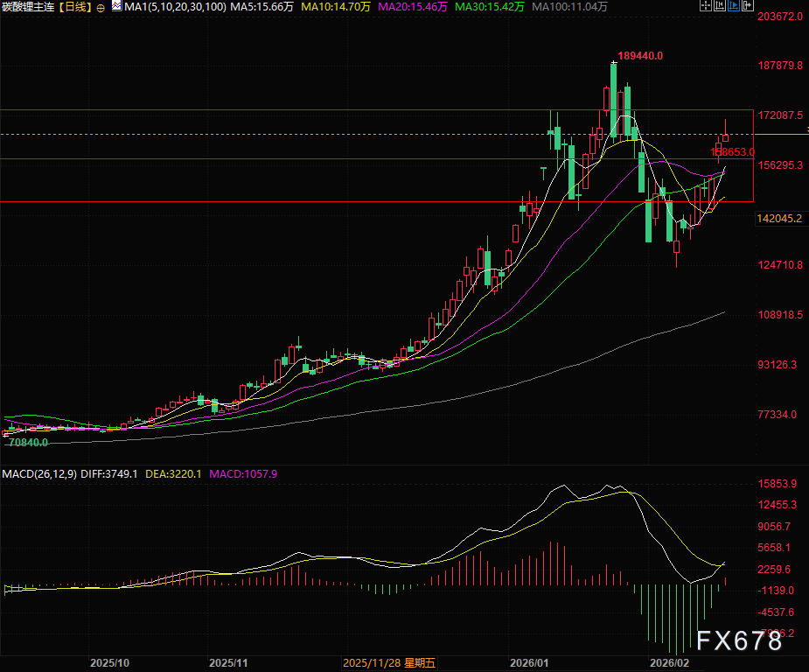The height and width of the screenshot is (672, 809).
Task: Click the crosshair cursor icon at top right
Action: coord(708,6)
